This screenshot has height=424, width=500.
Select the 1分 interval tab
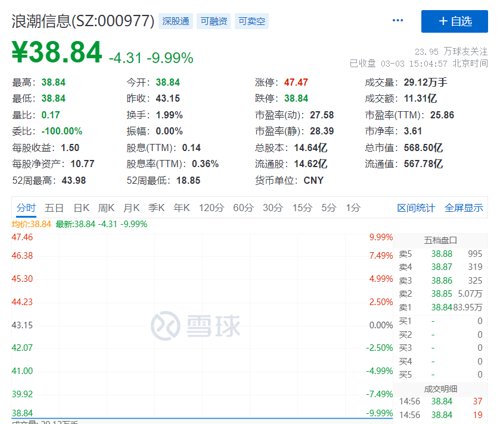[x=353, y=208]
